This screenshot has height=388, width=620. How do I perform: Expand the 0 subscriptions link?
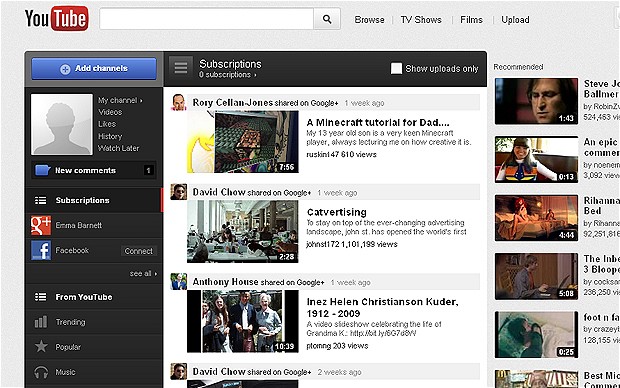pyautogui.click(x=228, y=75)
